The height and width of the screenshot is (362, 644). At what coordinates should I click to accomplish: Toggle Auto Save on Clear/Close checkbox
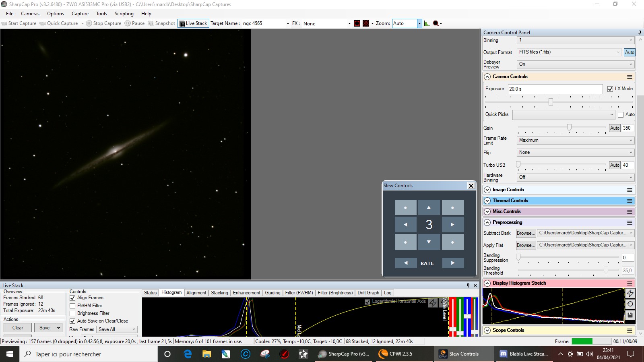click(72, 321)
